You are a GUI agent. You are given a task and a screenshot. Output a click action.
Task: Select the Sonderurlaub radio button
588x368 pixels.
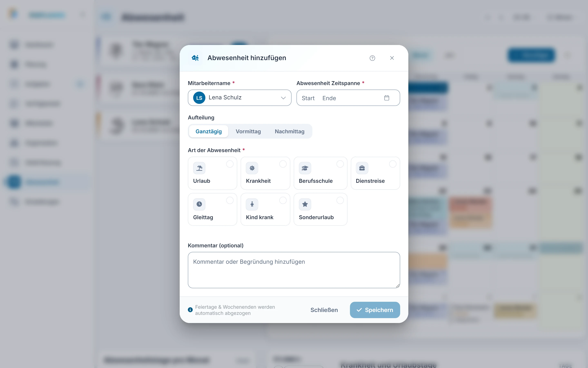point(340,201)
